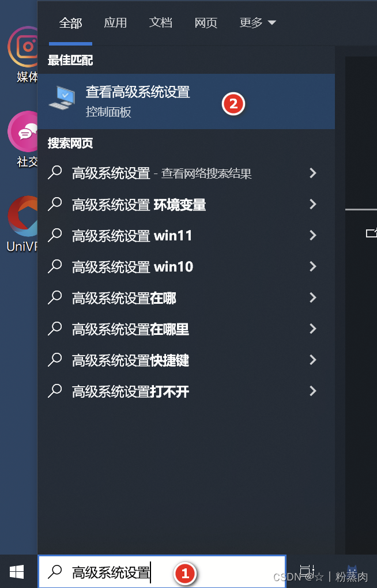Click the Instagram-style media folder icon
377x588 pixels.
pos(22,47)
